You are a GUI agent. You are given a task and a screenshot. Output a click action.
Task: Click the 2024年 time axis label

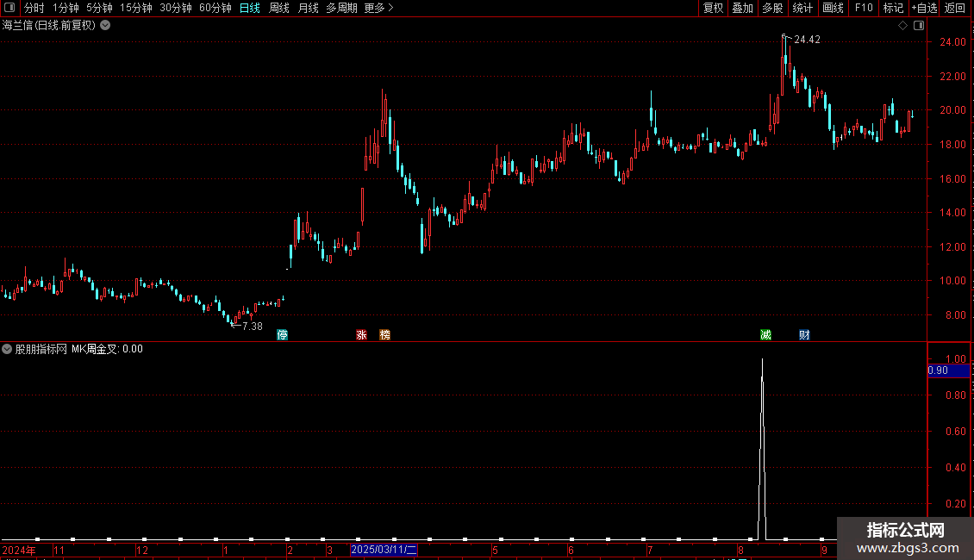tap(19, 550)
